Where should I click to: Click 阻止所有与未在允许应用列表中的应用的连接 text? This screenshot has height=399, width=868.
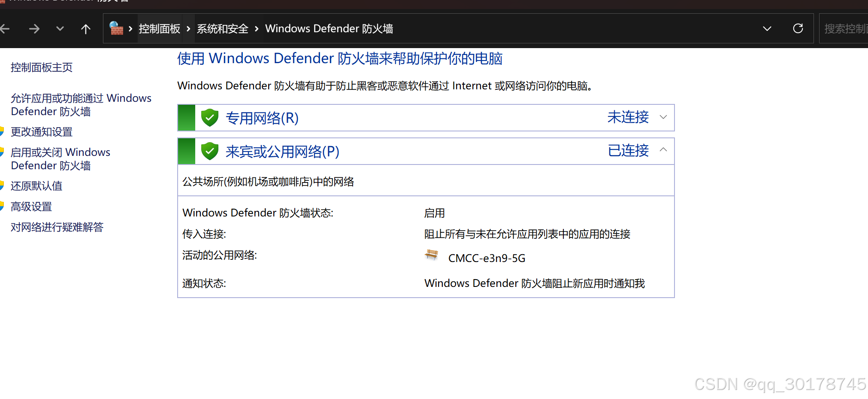click(527, 234)
